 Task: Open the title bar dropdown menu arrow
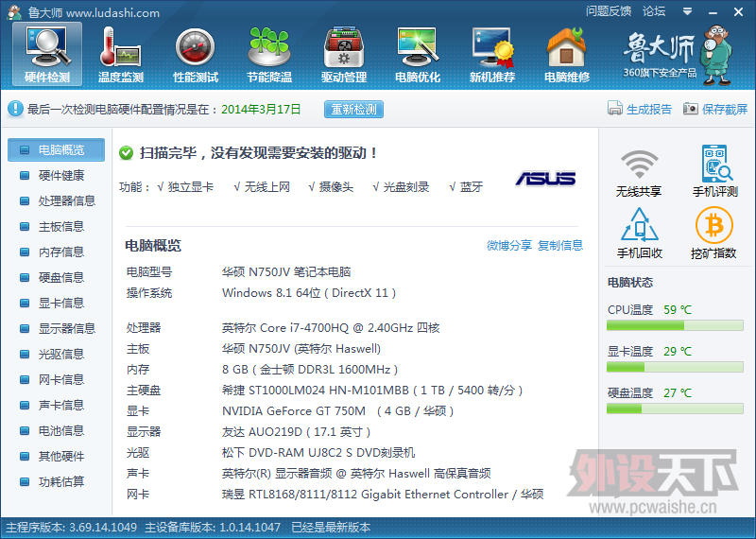click(688, 11)
